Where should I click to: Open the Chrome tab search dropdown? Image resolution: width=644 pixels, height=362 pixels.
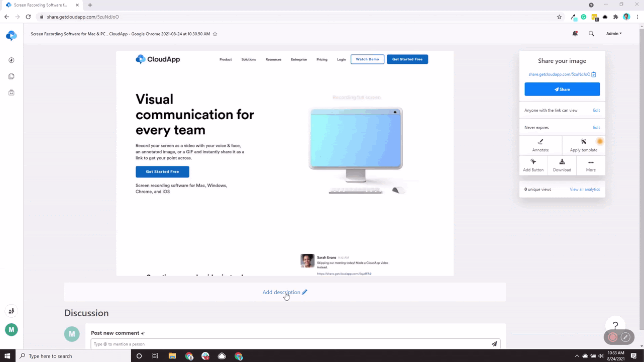[591, 5]
